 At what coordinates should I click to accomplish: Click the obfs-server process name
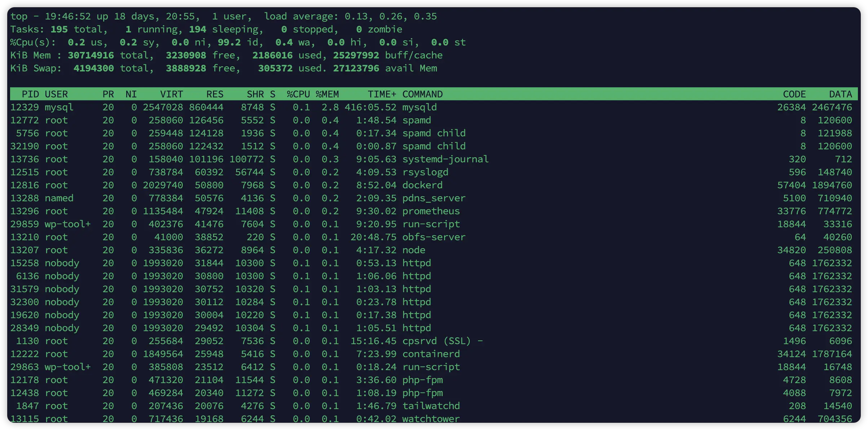(x=434, y=237)
